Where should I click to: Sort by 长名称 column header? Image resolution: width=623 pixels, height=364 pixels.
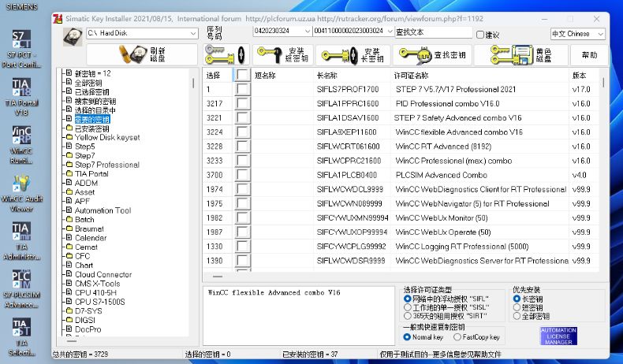coord(352,76)
